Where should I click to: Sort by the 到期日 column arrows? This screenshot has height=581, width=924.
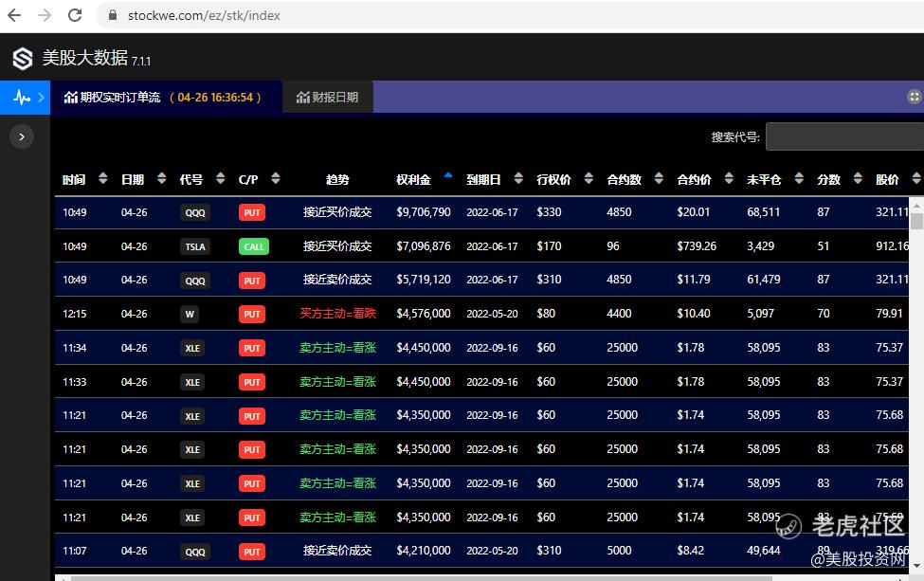click(518, 178)
